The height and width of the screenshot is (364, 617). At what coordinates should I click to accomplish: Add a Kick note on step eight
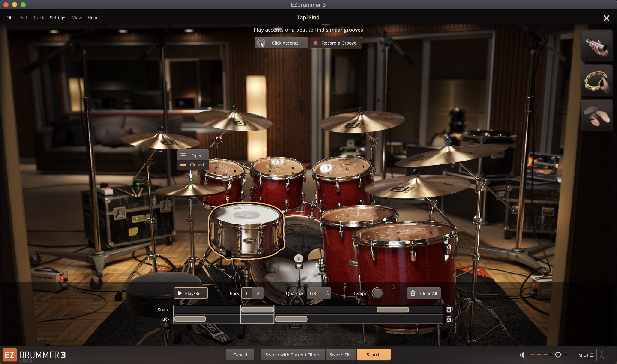[427, 319]
